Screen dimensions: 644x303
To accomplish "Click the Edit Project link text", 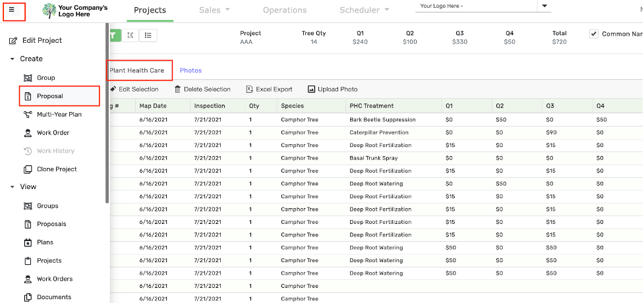I will (42, 40).
